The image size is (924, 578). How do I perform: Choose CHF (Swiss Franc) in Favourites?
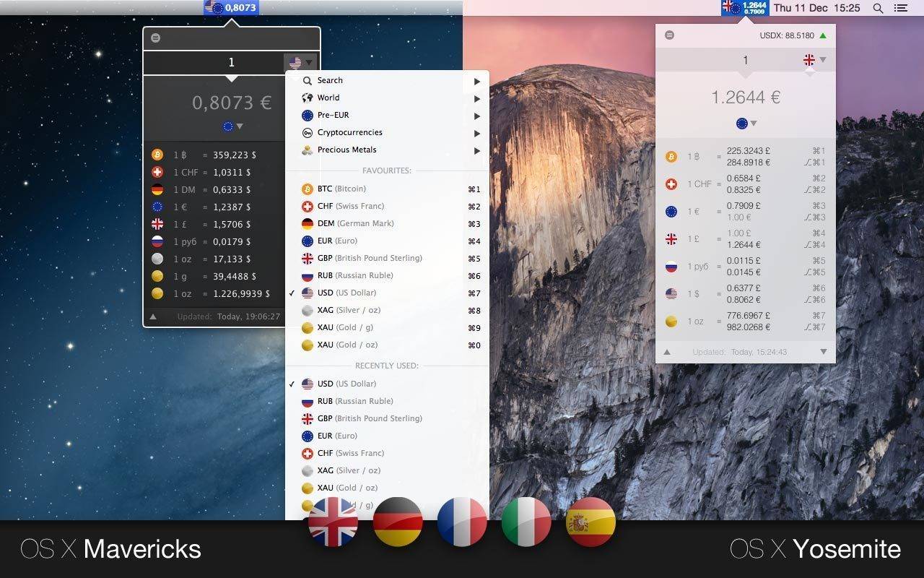tap(387, 206)
